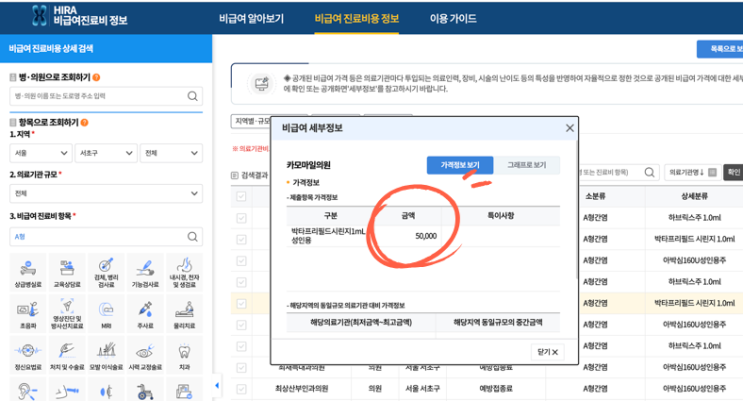Select the 시력 교정술료 eye icon
Image resolution: width=743 pixels, height=401 pixels.
coord(145,355)
